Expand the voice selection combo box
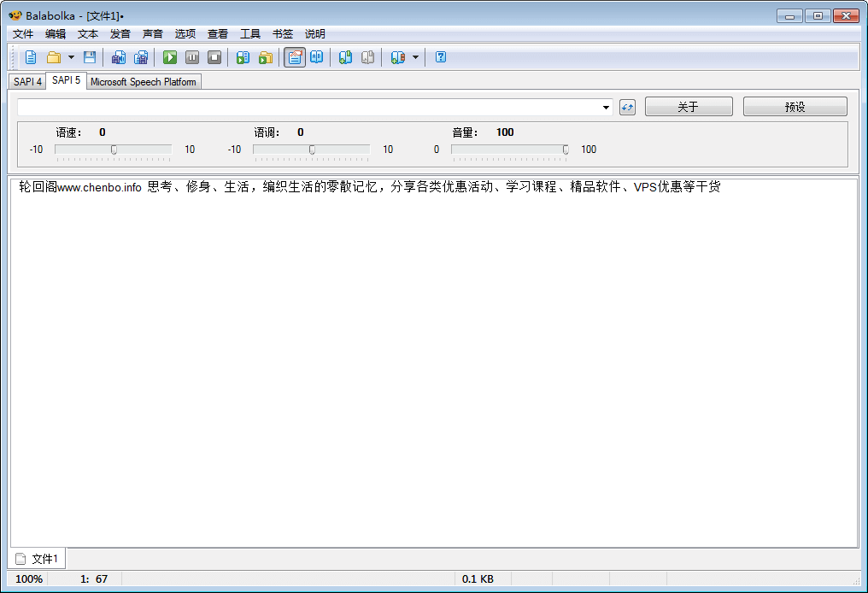The height and width of the screenshot is (593, 868). [x=607, y=108]
